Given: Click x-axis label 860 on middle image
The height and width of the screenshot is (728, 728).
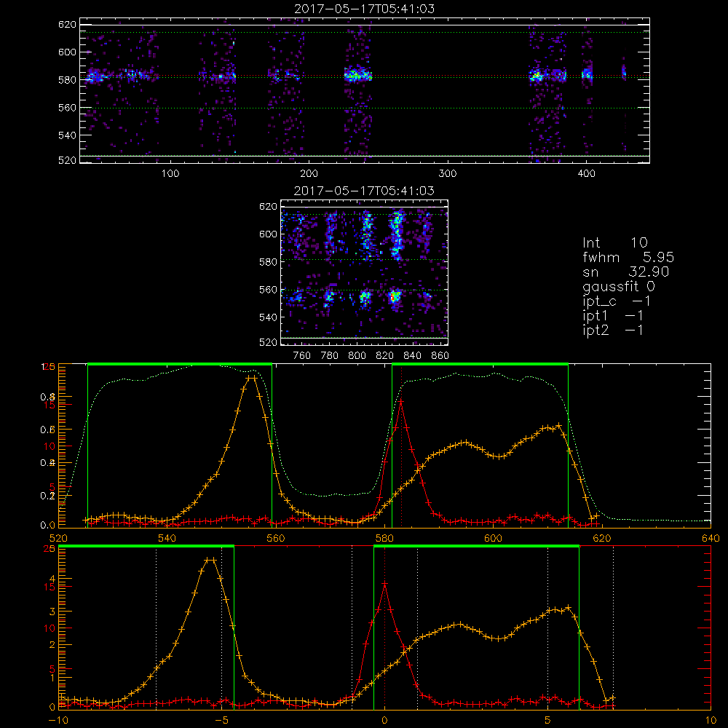Looking at the screenshot, I should 440,356.
